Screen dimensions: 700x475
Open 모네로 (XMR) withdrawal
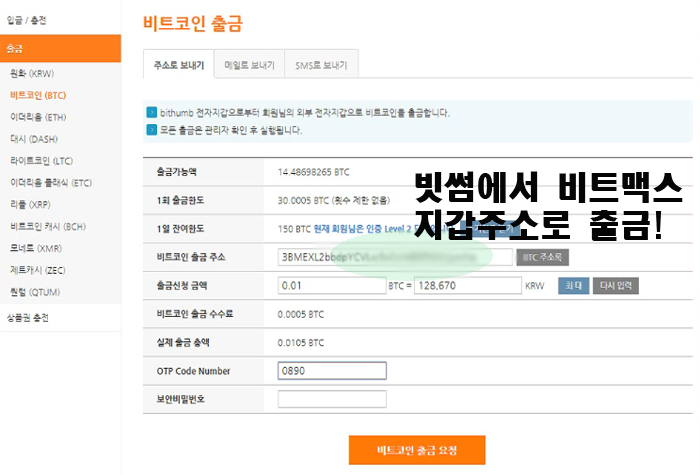[x=36, y=248]
